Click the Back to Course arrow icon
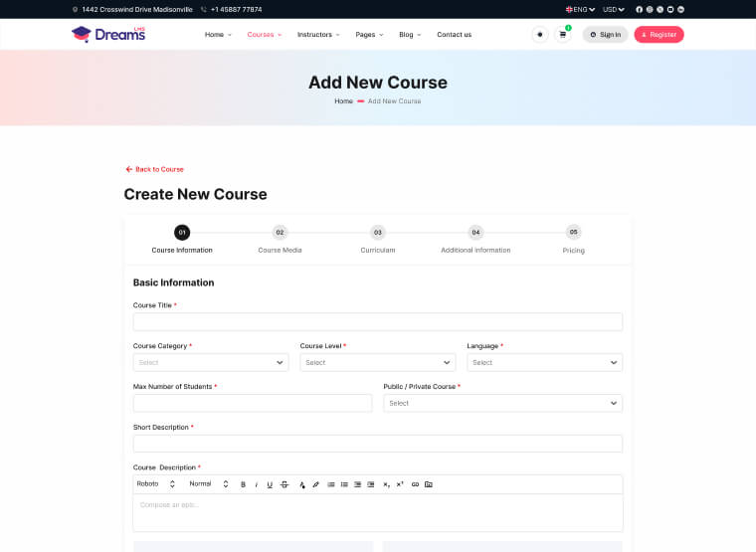The image size is (756, 552). [128, 169]
